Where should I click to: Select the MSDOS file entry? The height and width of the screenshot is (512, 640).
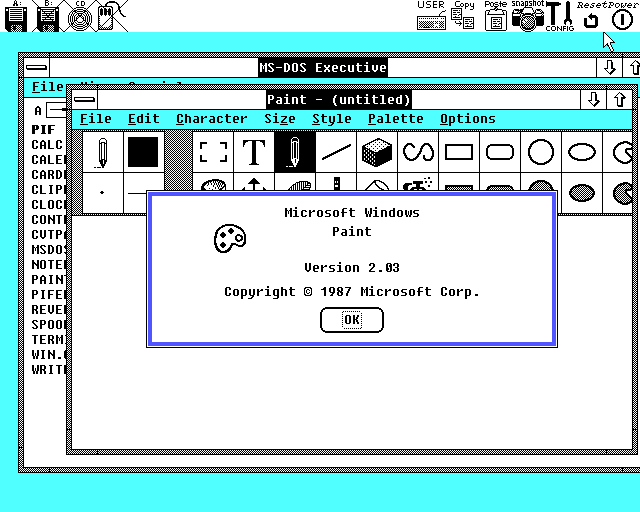click(x=49, y=249)
